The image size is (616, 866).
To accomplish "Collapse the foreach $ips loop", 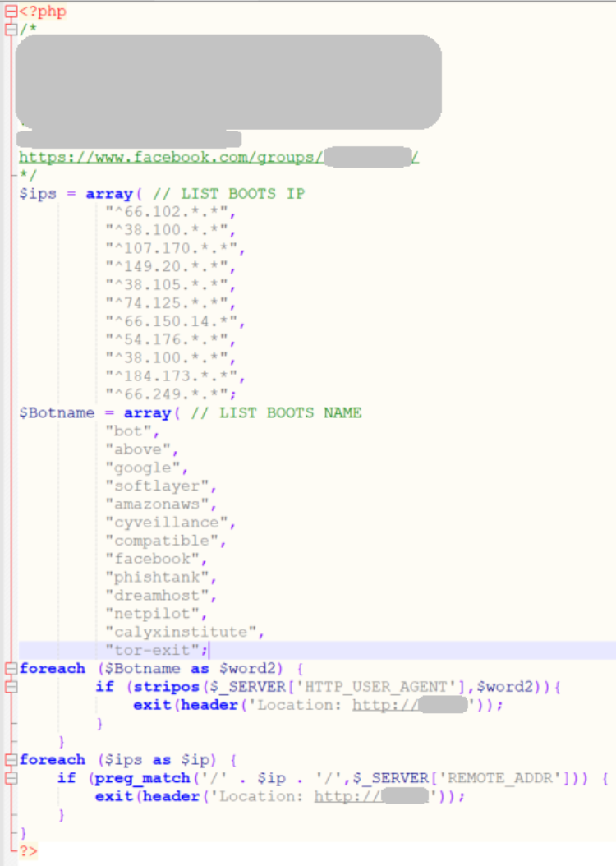I will [x=11, y=760].
